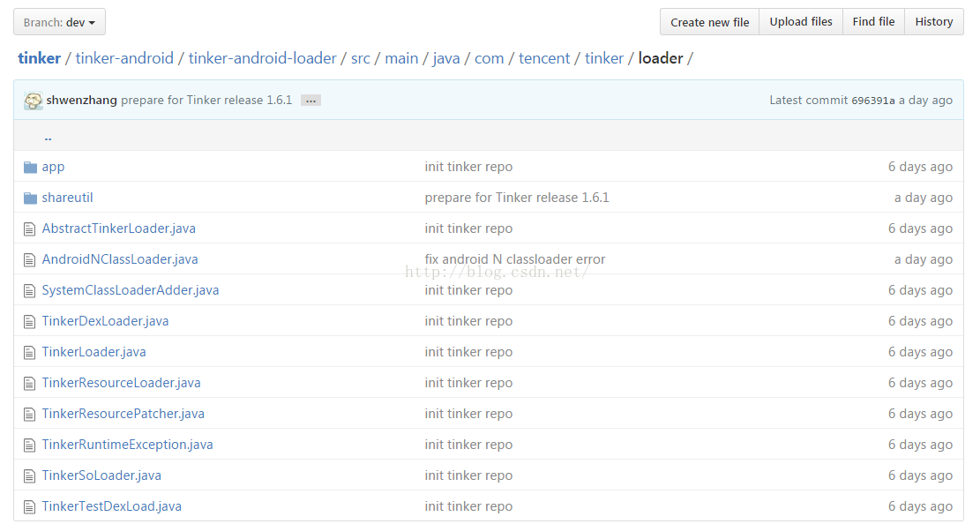Open tinker-android-loader breadcrumb link
Screen dimensions: 980x524
pos(263,58)
